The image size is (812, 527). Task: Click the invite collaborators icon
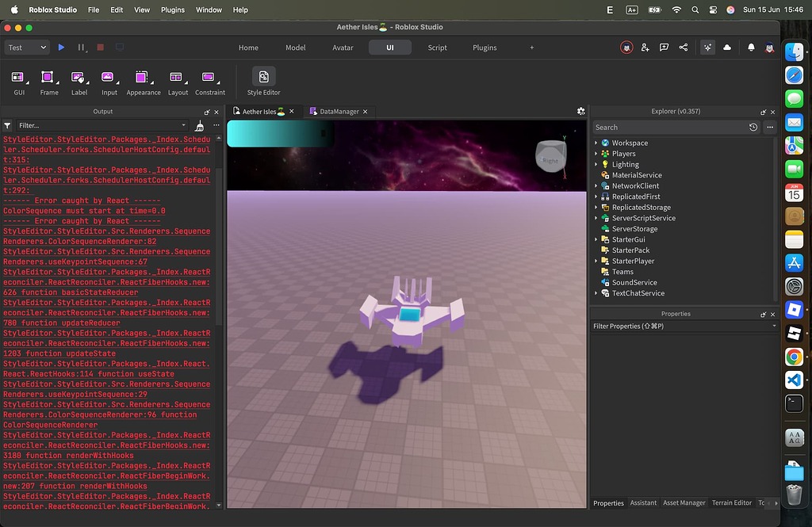point(645,48)
